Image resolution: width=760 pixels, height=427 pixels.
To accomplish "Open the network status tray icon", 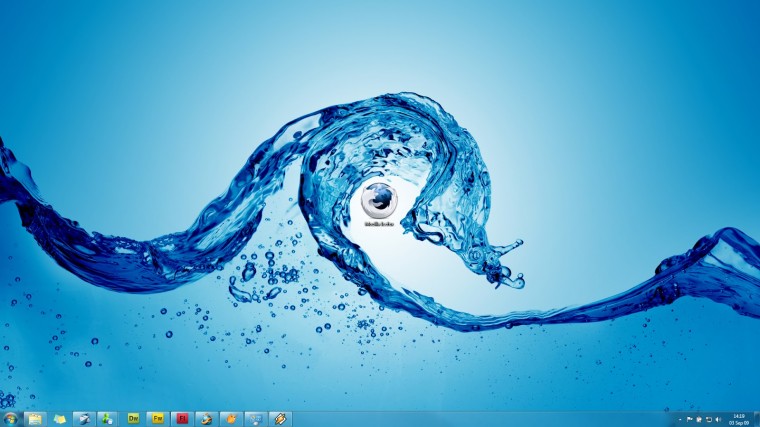I will 709,420.
